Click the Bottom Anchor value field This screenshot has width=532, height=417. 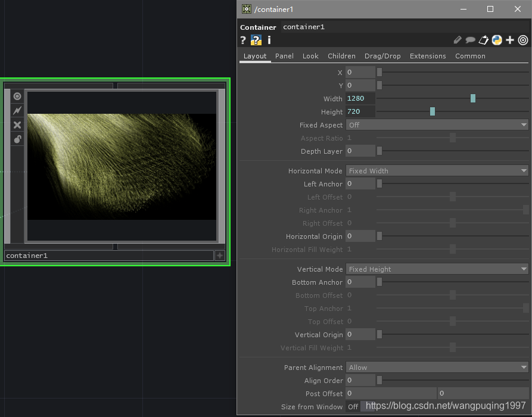pyautogui.click(x=360, y=282)
